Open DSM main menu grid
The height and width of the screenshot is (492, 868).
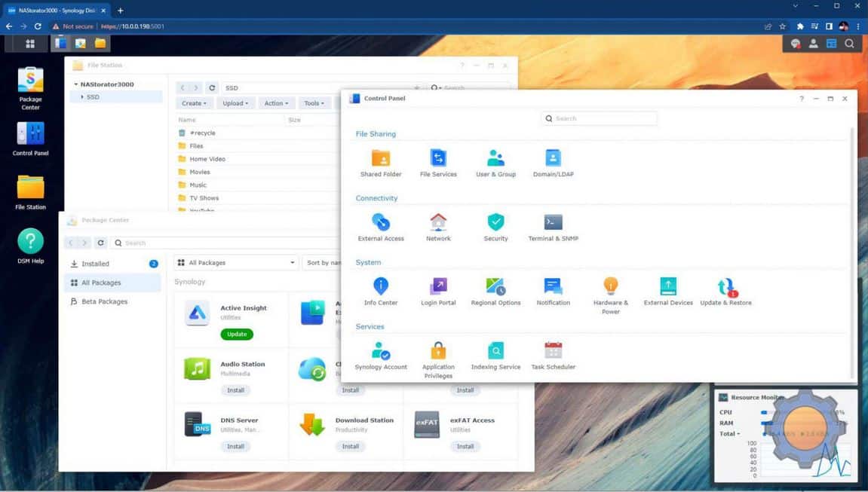point(30,43)
